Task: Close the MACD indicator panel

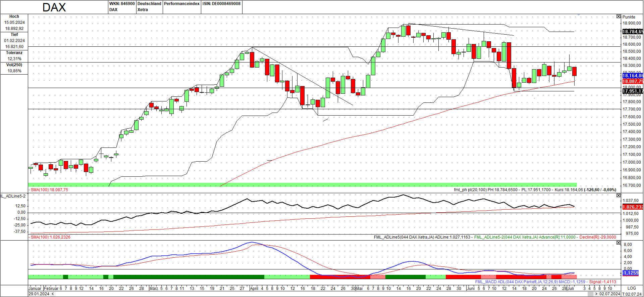Action: pos(619,243)
